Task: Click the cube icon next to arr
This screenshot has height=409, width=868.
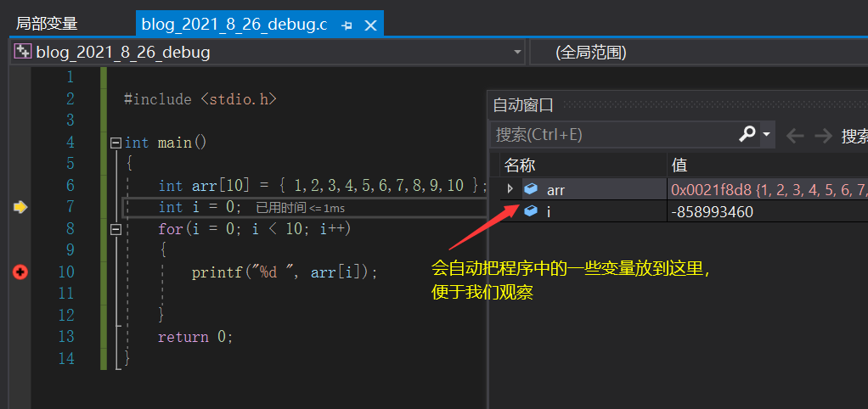Action: [x=531, y=189]
